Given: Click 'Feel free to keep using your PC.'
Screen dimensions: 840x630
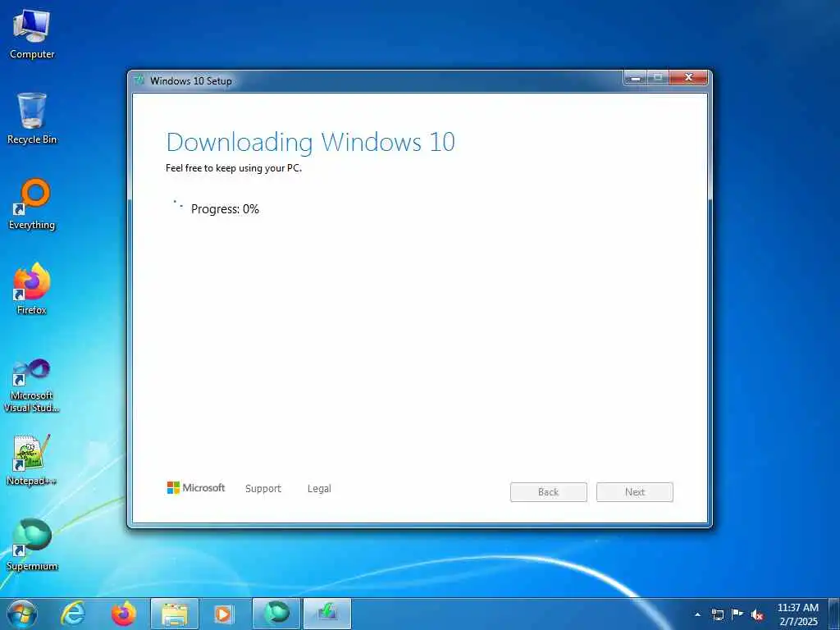Looking at the screenshot, I should coord(234,168).
